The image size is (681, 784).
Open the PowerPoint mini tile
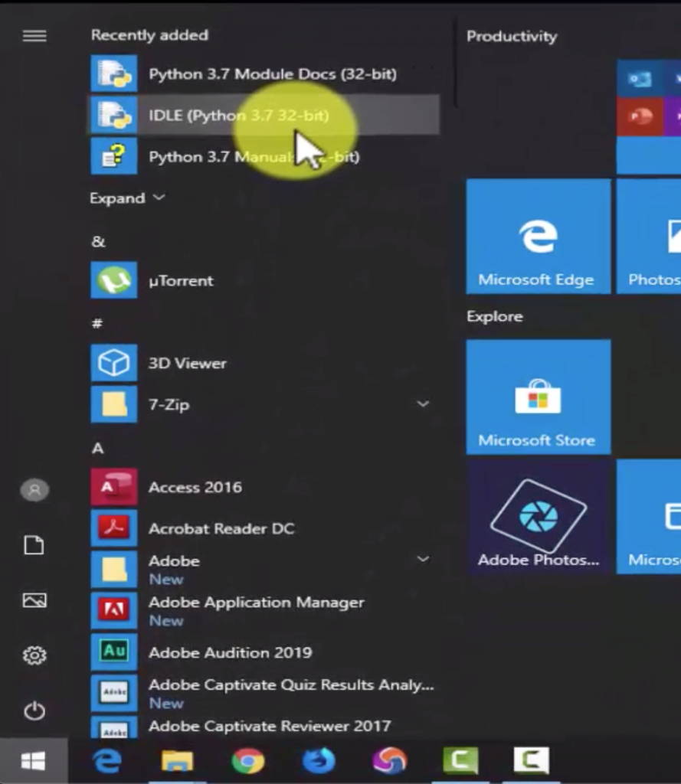tap(640, 116)
